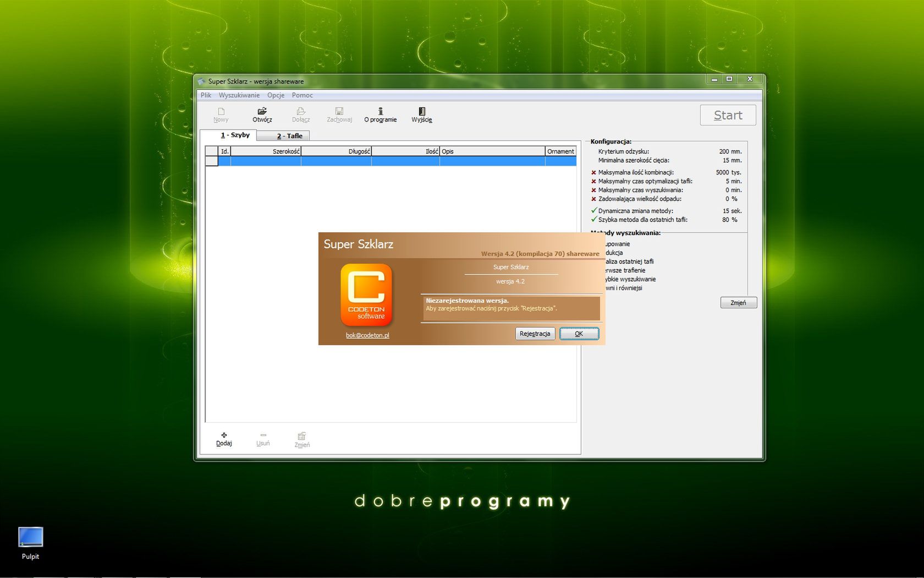Click the Opis column header
This screenshot has width=924, height=578.
click(x=492, y=151)
